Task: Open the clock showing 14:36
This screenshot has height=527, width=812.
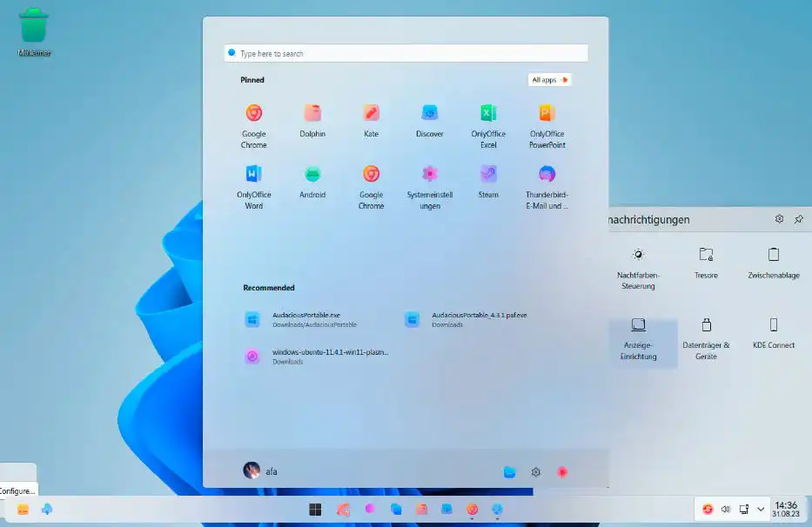Action: (x=786, y=509)
